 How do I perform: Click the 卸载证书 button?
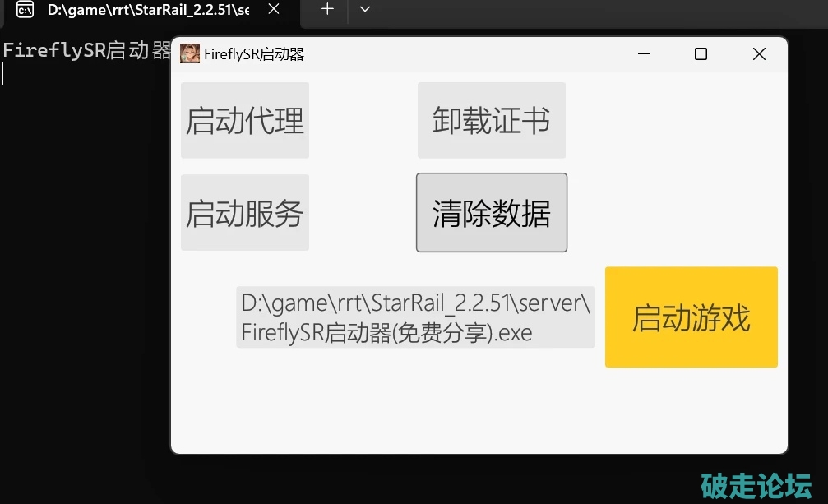491,120
